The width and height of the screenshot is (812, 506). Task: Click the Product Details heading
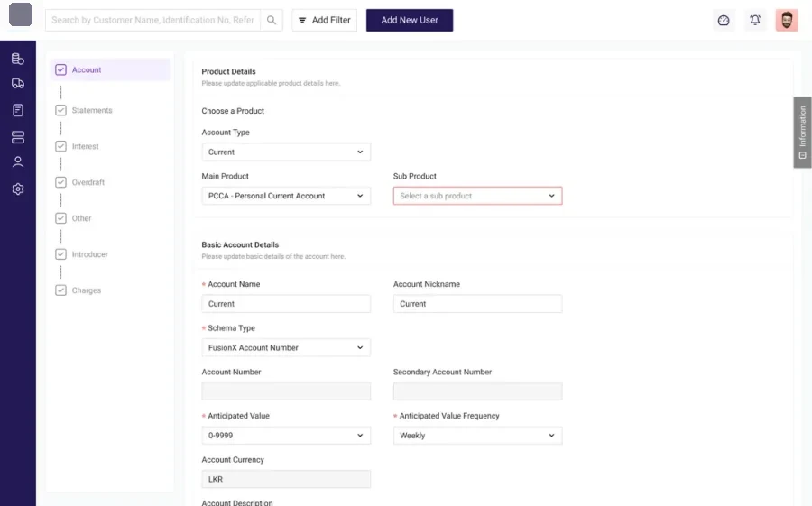[228, 71]
